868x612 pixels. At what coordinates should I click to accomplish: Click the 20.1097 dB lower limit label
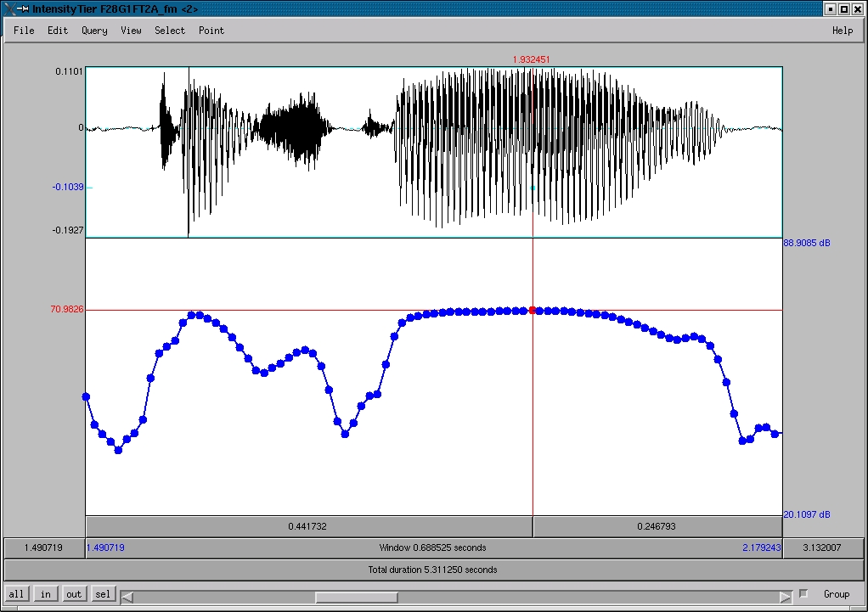807,514
